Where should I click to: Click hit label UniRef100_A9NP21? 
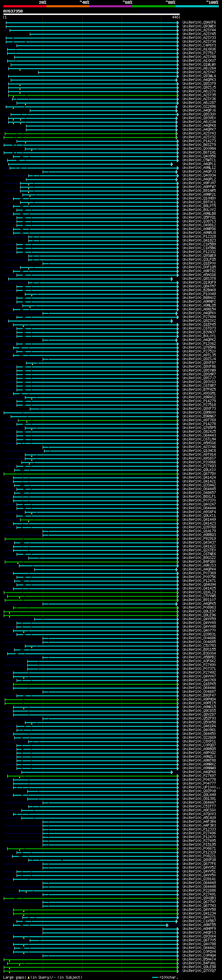(199, 195)
